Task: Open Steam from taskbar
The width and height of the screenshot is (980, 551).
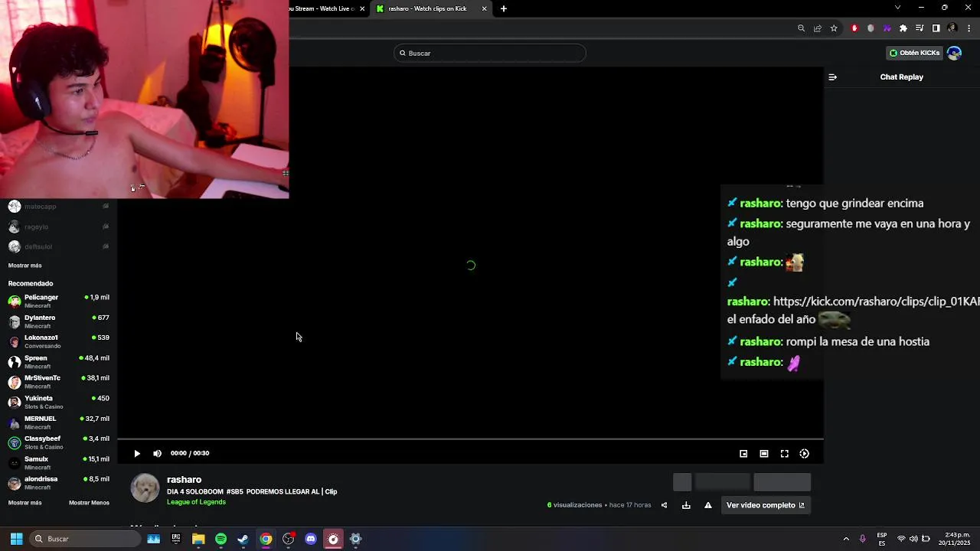Action: [x=243, y=539]
